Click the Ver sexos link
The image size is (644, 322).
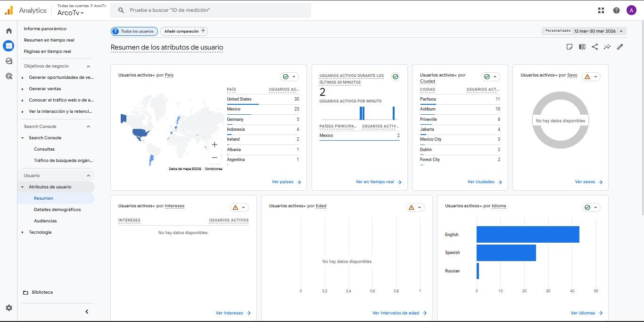click(x=589, y=182)
